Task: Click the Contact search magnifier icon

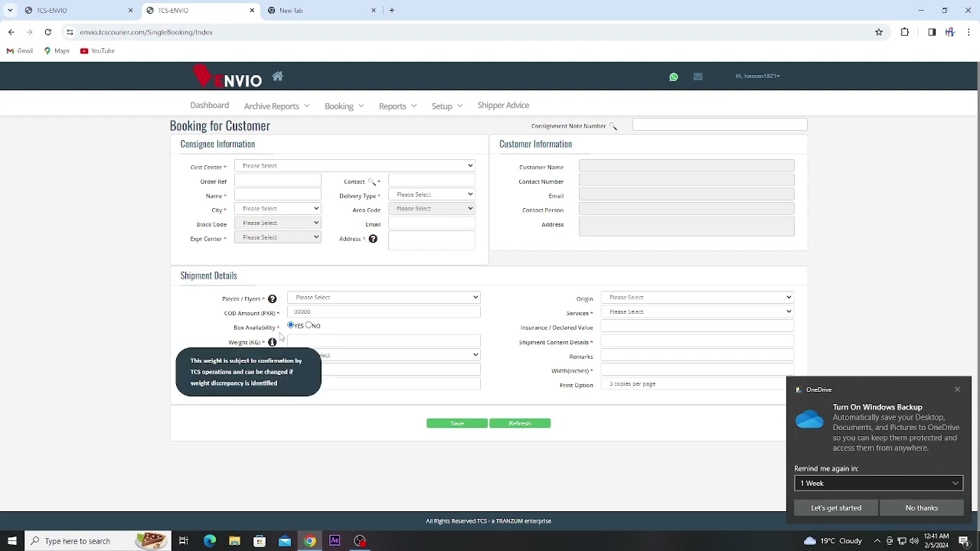Action: tap(372, 181)
